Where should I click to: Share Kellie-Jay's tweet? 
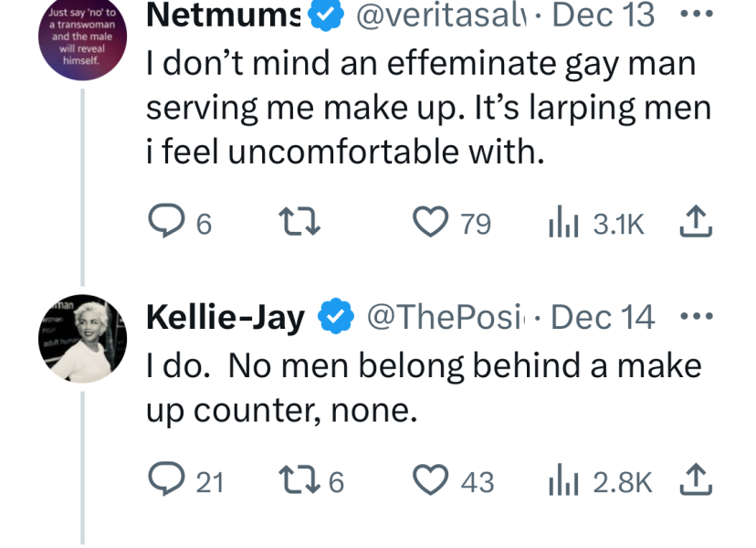(x=698, y=481)
